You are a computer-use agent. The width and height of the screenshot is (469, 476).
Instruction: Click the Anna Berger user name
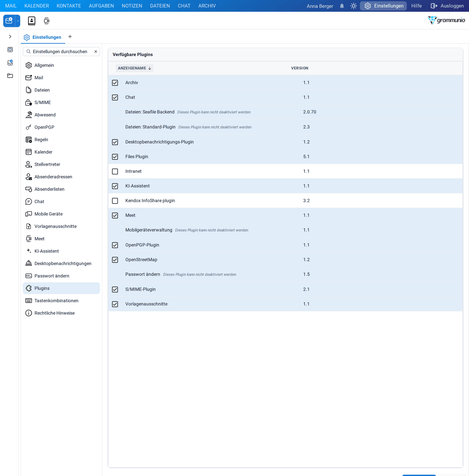point(320,6)
